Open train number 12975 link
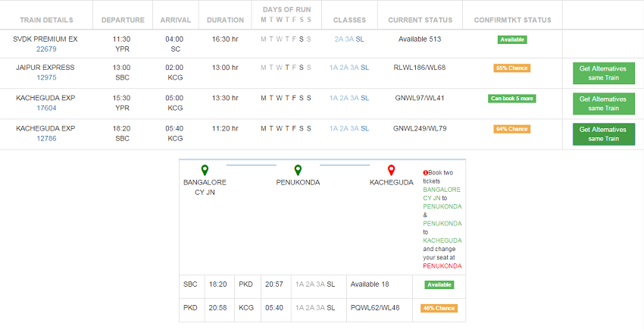Screen dimensions: 644x330 [x=46, y=77]
